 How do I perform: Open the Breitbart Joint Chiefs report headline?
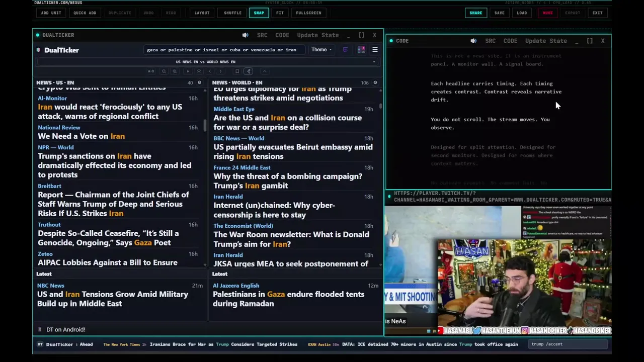114,204
